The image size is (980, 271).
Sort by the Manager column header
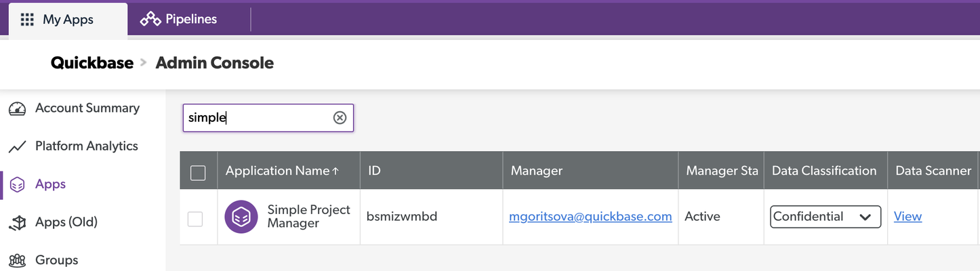coord(537,171)
